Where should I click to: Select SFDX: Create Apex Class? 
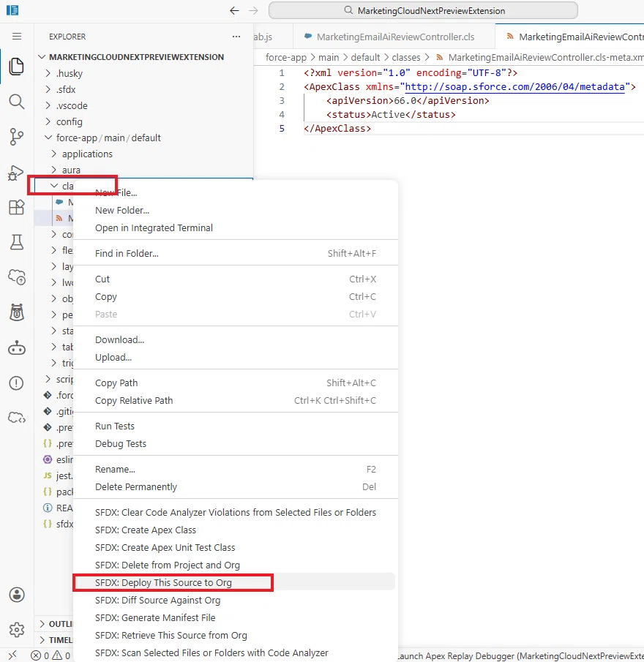click(236, 530)
